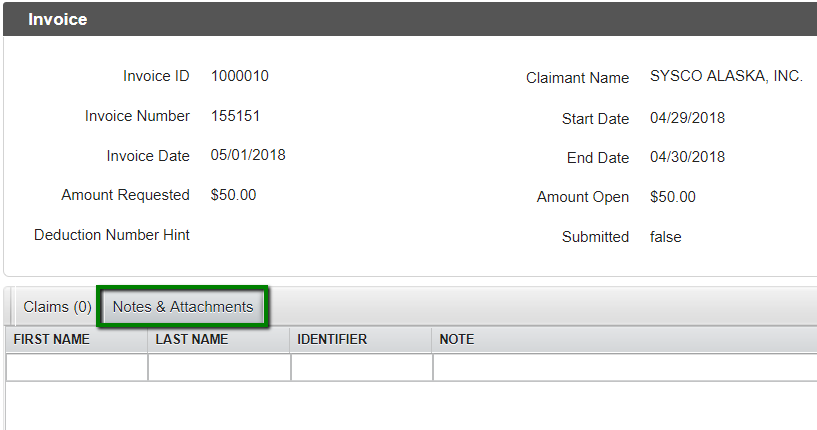Select the Invoice ID value 1000010
The height and width of the screenshot is (430, 817).
click(240, 76)
